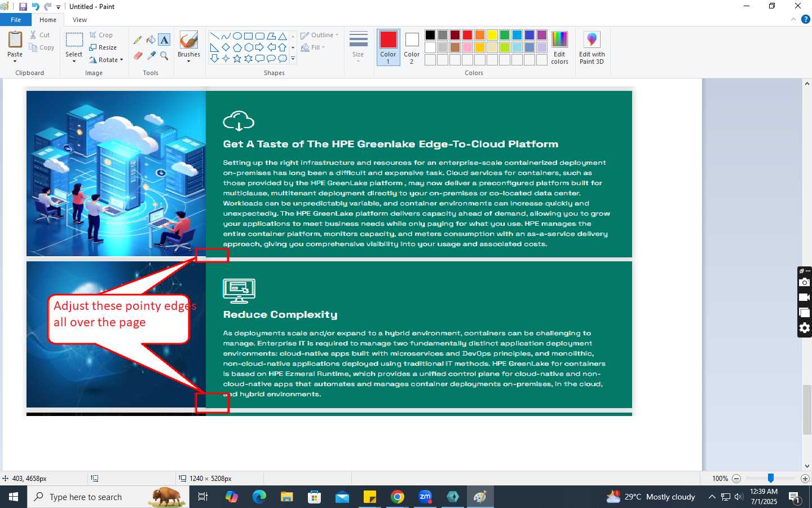Open Customize Quick Access Toolbar dropdown
The image size is (812, 508).
(x=58, y=7)
